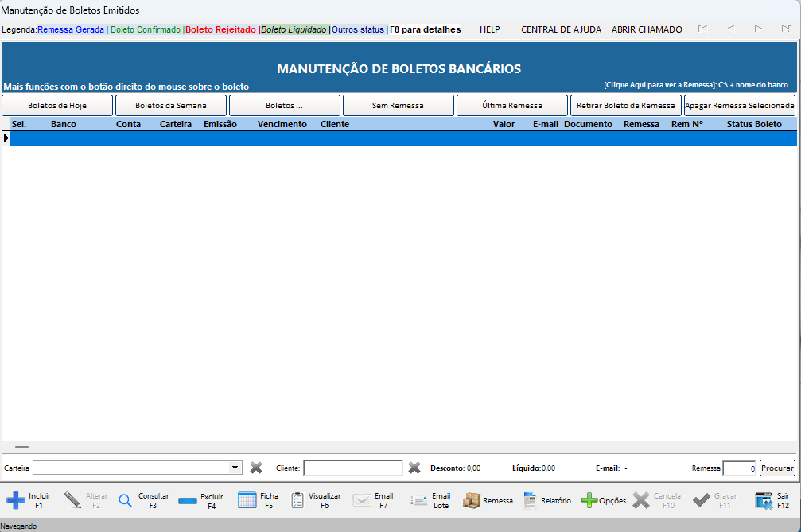Go to last record navigation arrow
801x532 pixels.
[786, 29]
